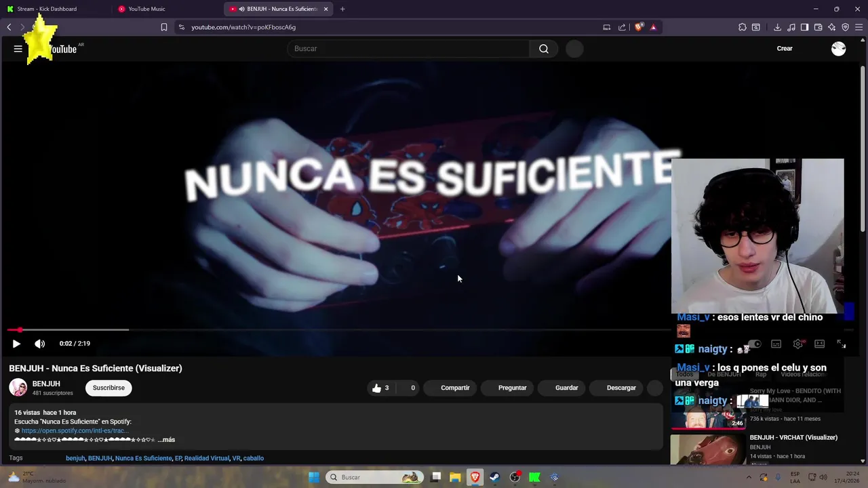The image size is (868, 488).
Task: Open the Brave Wallet icon
Action: point(818,27)
